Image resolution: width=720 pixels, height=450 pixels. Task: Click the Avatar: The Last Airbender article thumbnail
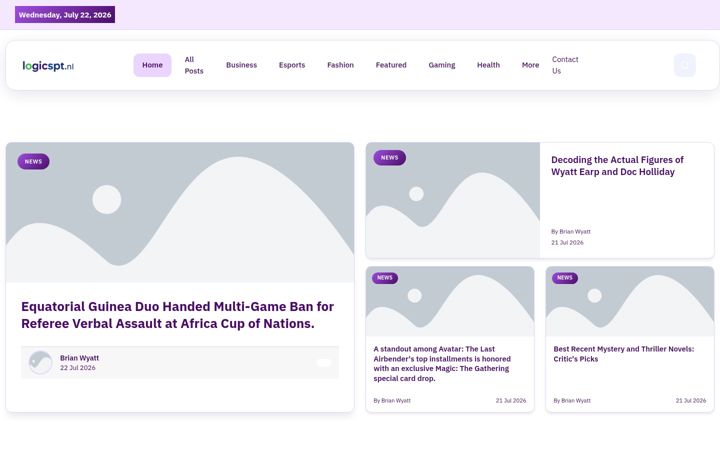[450, 301]
